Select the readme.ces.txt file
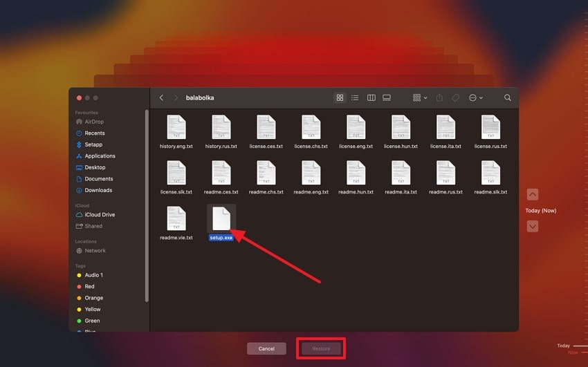588x367 pixels. click(221, 178)
